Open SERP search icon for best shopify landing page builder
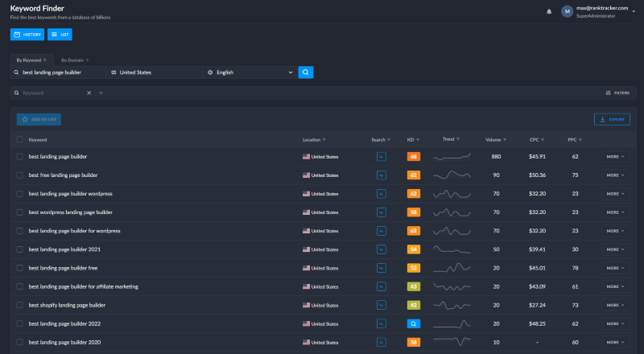644x354 pixels. coord(381,305)
